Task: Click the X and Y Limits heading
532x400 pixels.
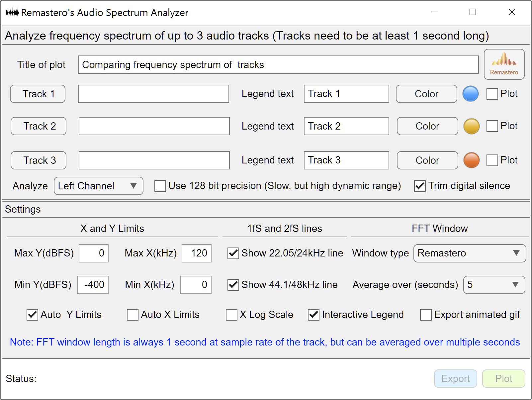Action: [x=112, y=229]
